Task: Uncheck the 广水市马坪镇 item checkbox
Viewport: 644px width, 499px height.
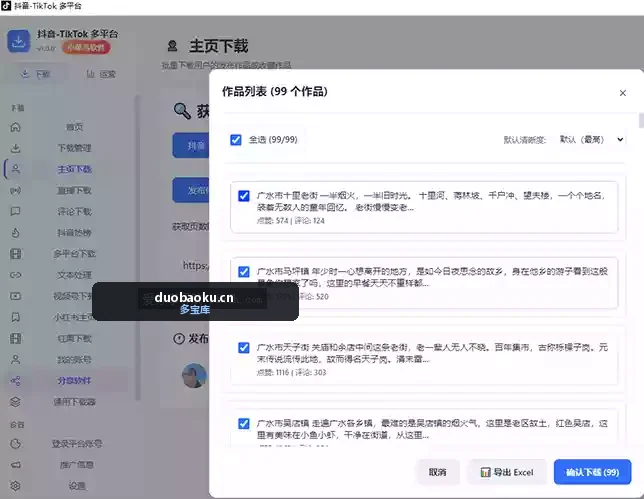Action: coord(244,272)
